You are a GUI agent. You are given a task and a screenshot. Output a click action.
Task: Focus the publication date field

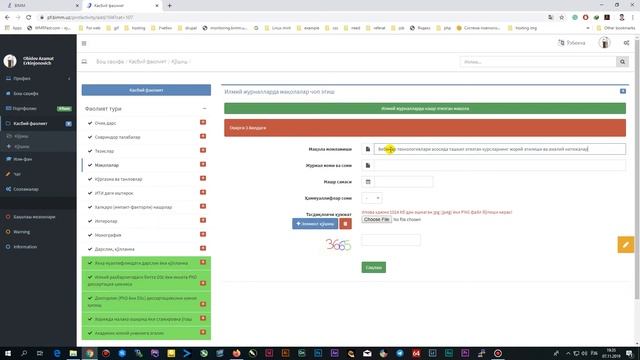coord(403,182)
